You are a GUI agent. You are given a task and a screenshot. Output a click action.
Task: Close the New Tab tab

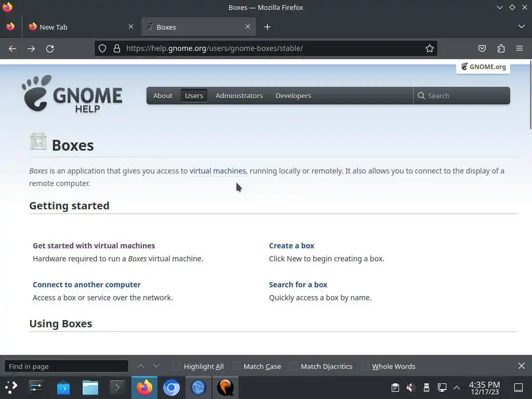(131, 26)
